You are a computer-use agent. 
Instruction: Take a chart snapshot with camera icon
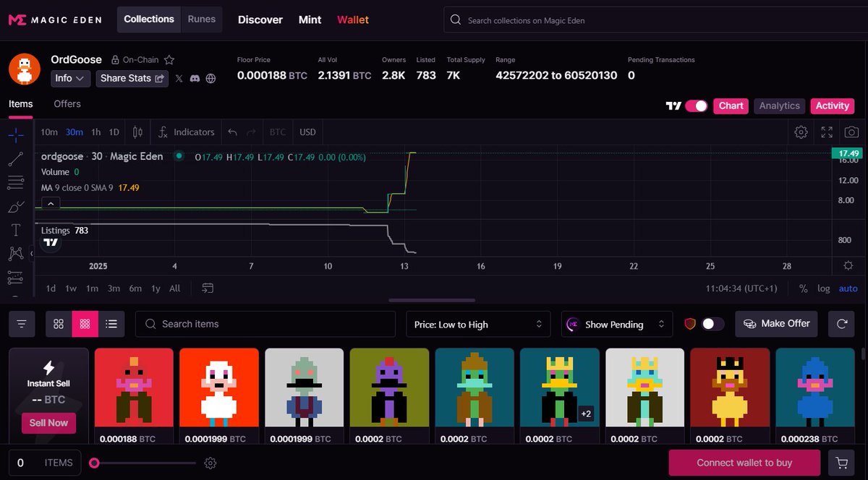pos(852,132)
